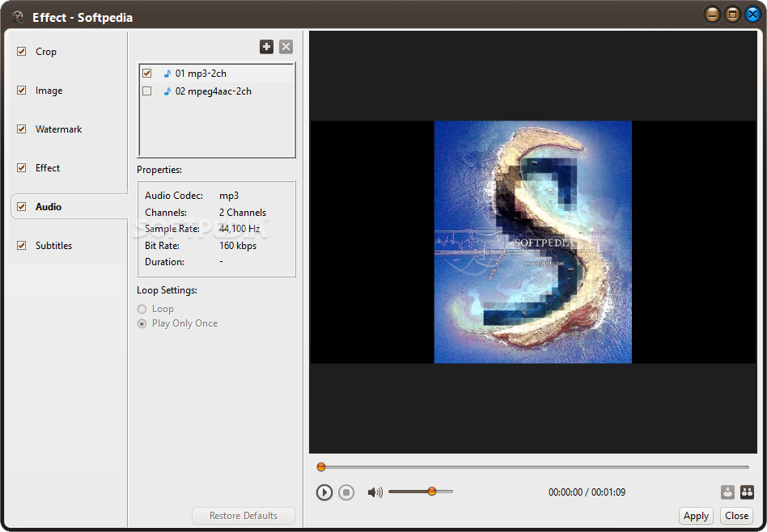Screen dimensions: 767x532
Task: Add a new audio track with plus icon
Action: coord(267,47)
